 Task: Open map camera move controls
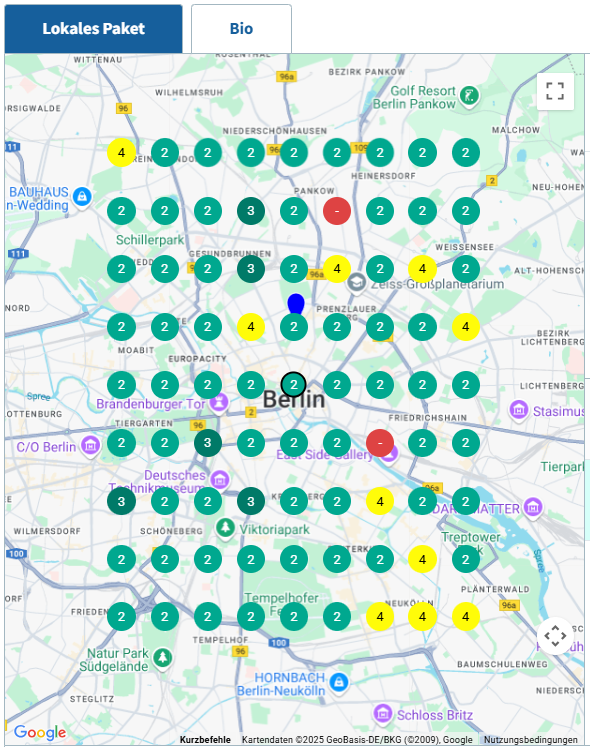pyautogui.click(x=555, y=636)
